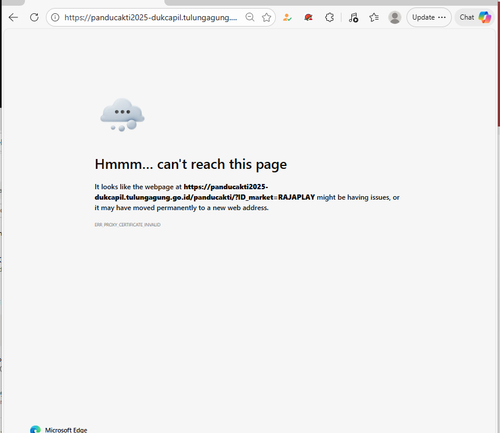
Task: View site information icon in address bar
Action: [55, 17]
